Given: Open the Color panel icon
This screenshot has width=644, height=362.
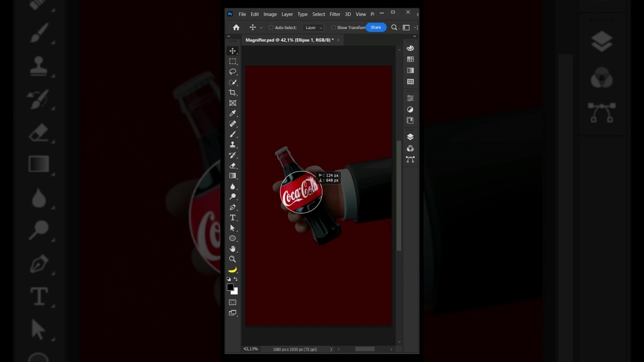Looking at the screenshot, I should click(410, 48).
